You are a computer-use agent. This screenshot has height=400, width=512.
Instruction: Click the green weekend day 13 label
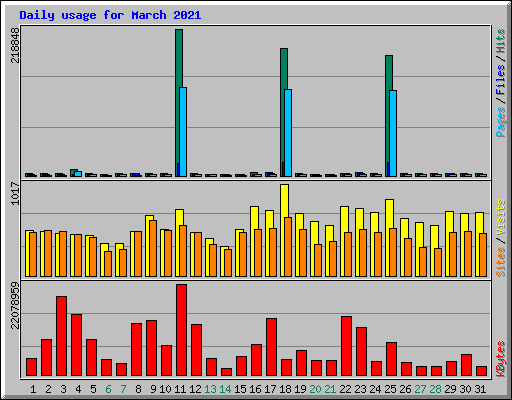[x=210, y=389]
